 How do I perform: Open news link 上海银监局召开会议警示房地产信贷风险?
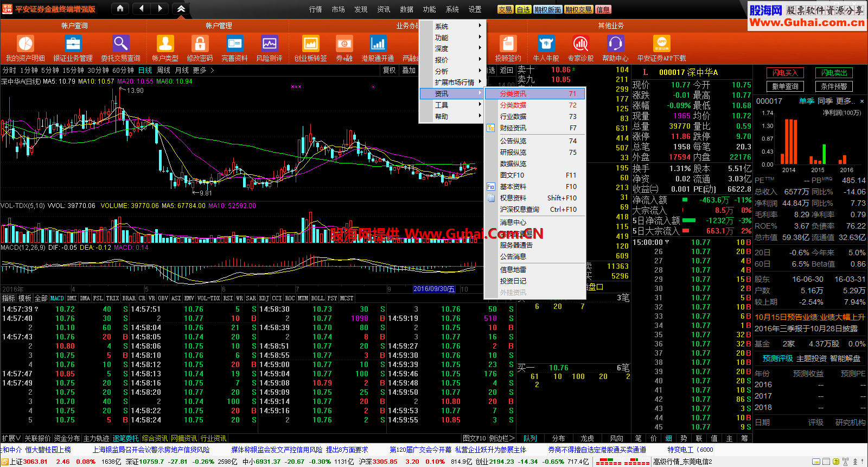pos(151,450)
